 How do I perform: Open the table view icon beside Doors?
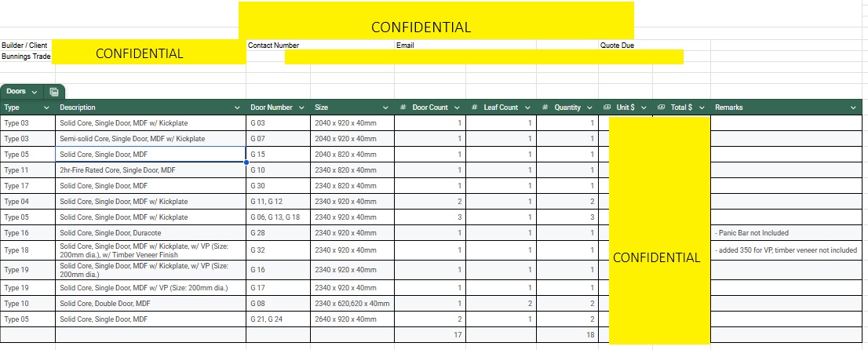point(53,92)
